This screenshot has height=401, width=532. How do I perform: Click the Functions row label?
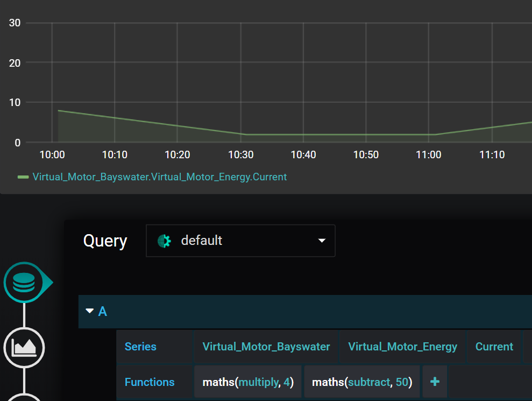point(150,382)
